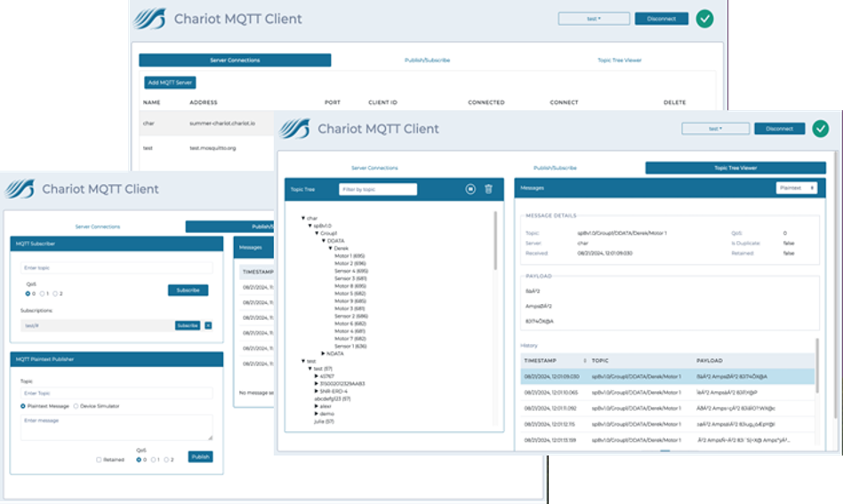843x504 pixels.
Task: Click the Publish button
Action: tap(200, 457)
